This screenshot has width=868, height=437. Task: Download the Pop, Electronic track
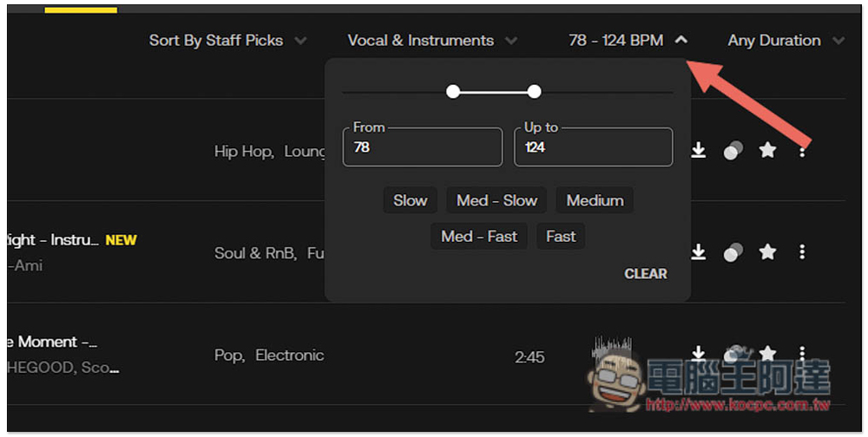coord(698,353)
